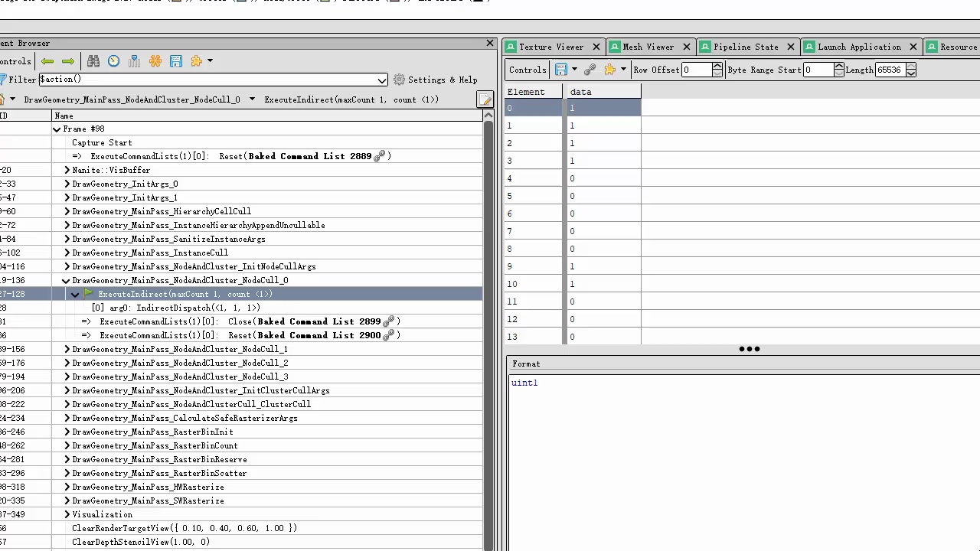Click the clock icon for action durations
980x551 pixels.
[x=114, y=61]
